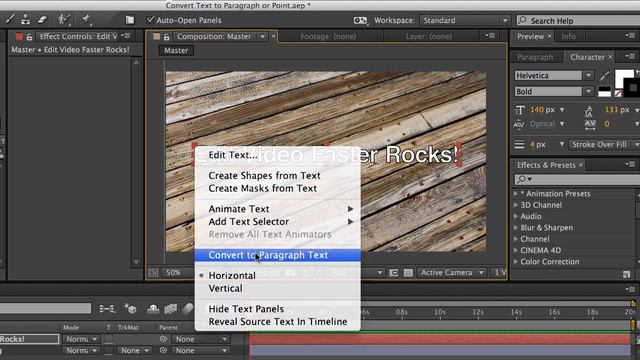Click the eyedropper in Character panel
The width and height of the screenshot is (640, 360).
pyautogui.click(x=604, y=75)
